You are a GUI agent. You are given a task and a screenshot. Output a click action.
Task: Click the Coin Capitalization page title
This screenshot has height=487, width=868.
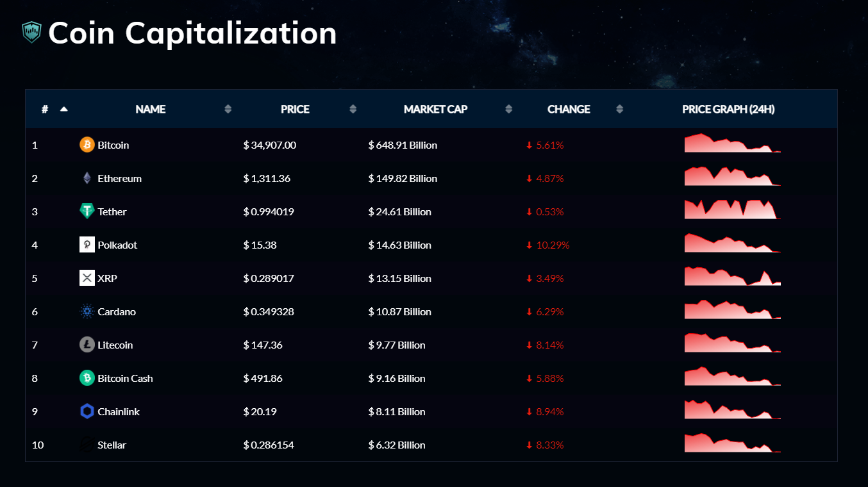pos(192,33)
